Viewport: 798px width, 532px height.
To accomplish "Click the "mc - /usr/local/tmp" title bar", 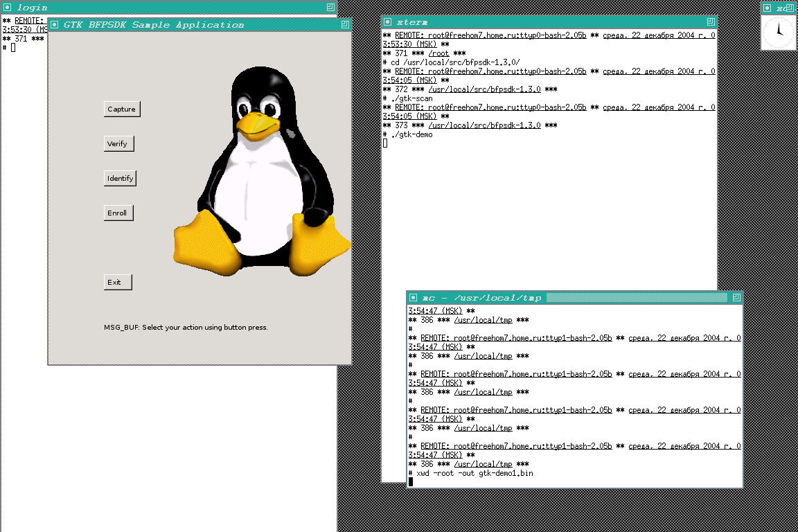I will pyautogui.click(x=485, y=298).
